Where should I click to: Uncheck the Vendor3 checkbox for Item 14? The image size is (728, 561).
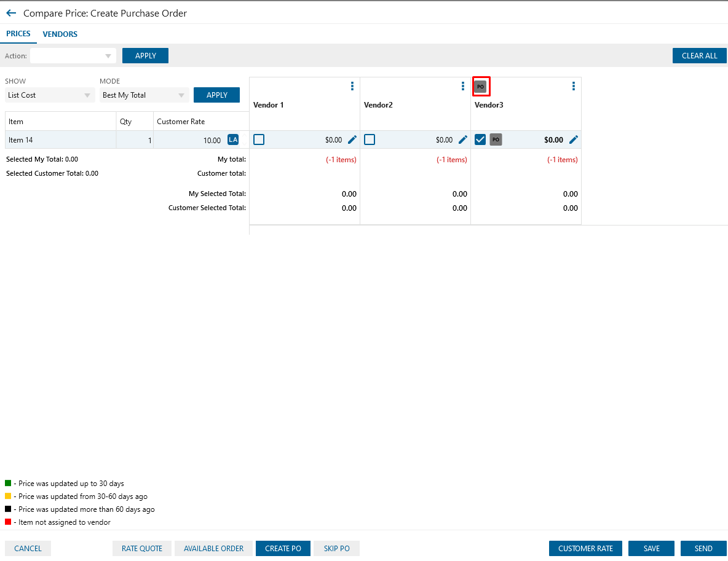coord(480,139)
